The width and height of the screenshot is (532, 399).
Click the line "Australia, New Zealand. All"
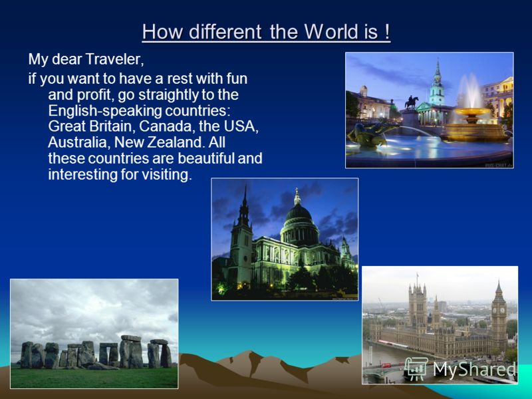[137, 142]
